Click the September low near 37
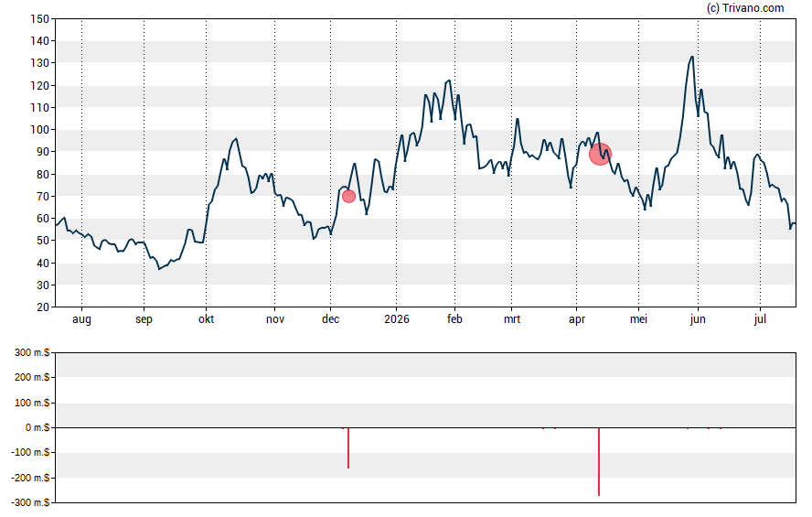812x517 pixels. pyautogui.click(x=159, y=269)
